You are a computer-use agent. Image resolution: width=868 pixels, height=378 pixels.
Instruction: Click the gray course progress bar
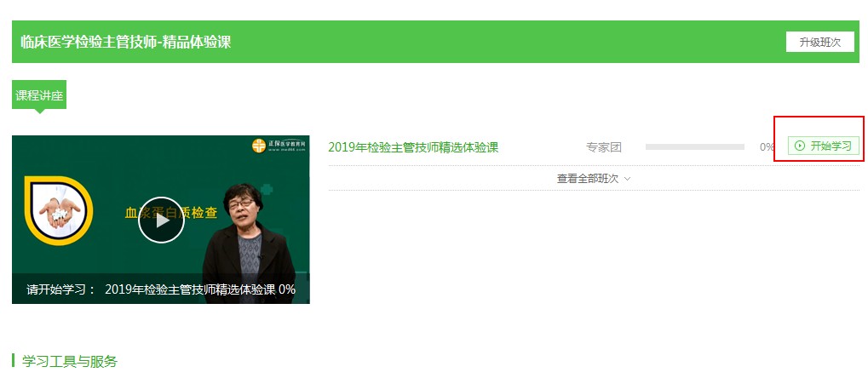click(695, 147)
